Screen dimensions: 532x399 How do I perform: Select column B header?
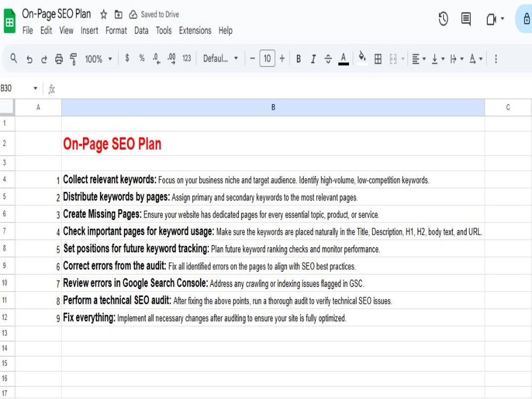pos(273,107)
